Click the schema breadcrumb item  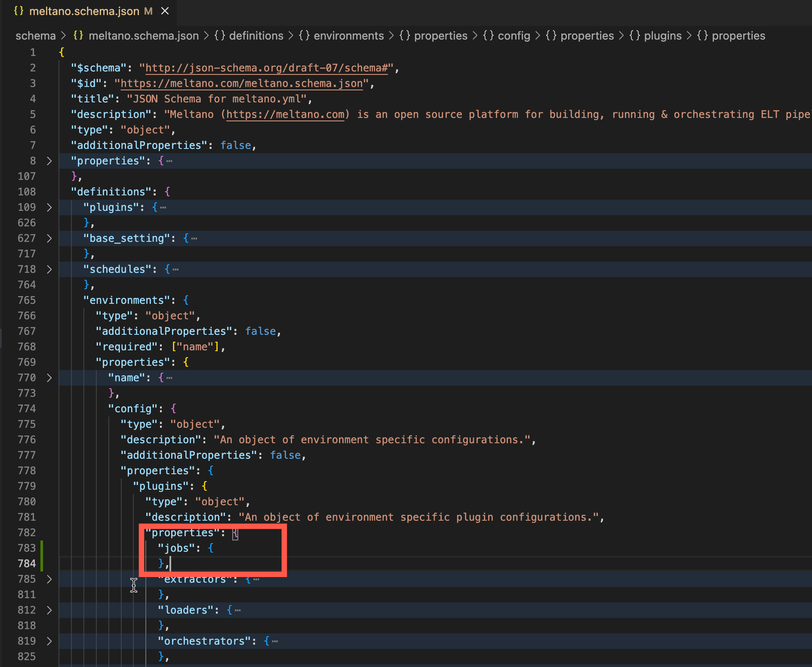pos(35,36)
